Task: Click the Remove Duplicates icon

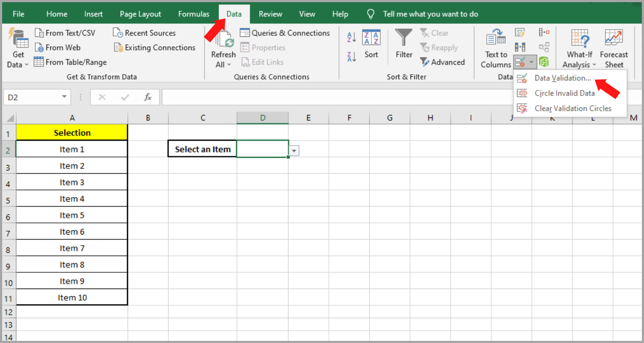Action: pyautogui.click(x=519, y=47)
